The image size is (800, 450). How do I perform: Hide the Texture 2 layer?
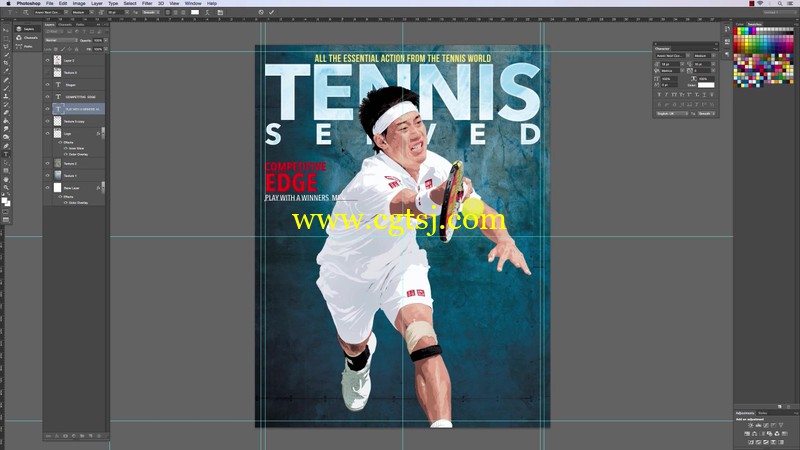(47, 163)
